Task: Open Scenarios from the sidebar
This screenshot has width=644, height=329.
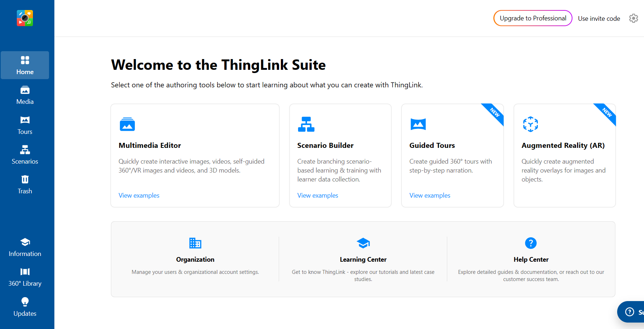Action: coord(25,155)
